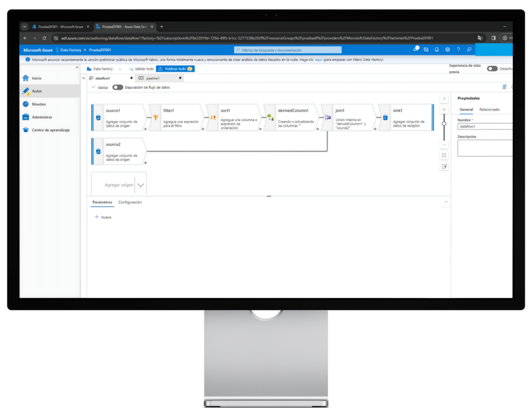532x420 pixels.
Task: Open the notifications bell in Azure header
Action: (x=436, y=50)
